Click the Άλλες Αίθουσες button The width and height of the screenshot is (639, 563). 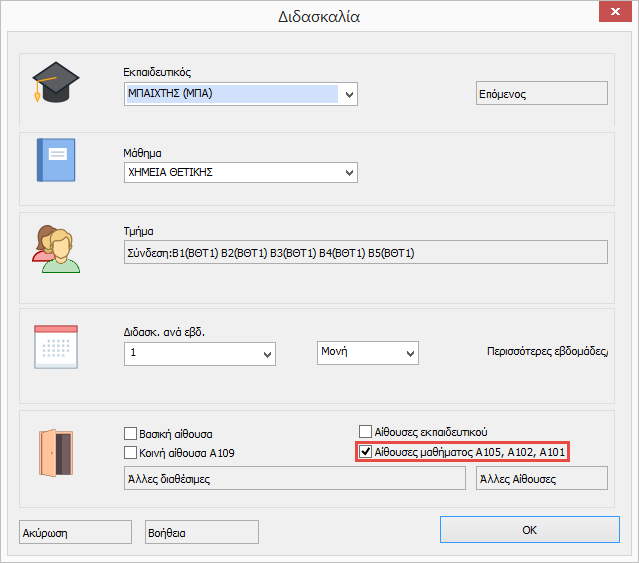click(541, 479)
